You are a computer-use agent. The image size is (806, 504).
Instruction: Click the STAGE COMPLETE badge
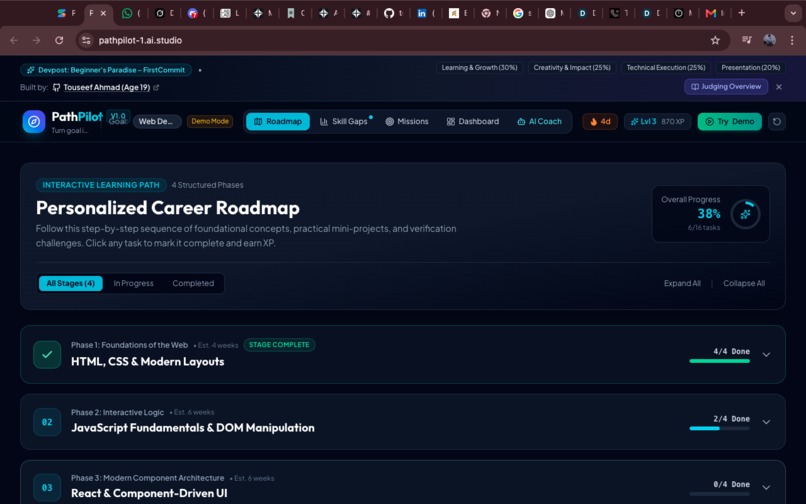tap(279, 345)
